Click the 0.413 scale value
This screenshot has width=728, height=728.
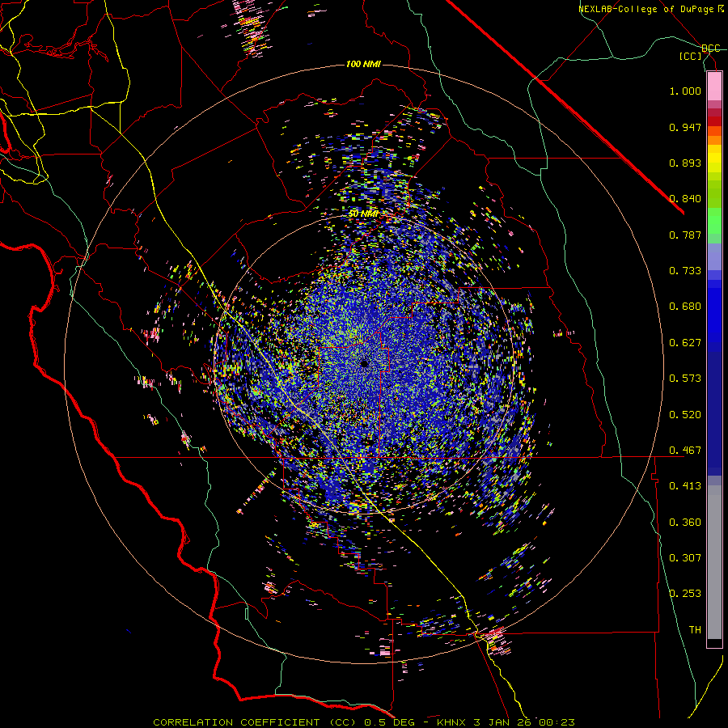point(685,486)
